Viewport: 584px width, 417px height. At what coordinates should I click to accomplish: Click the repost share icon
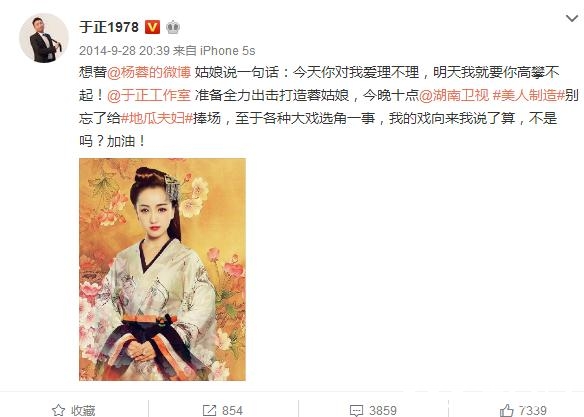coord(209,411)
